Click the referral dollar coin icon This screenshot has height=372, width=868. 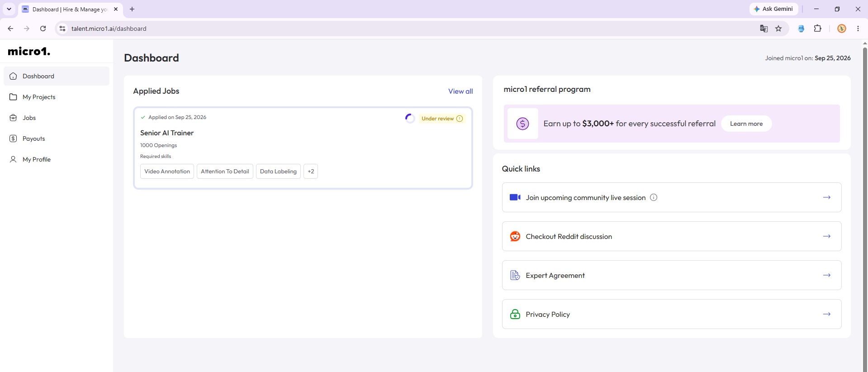[522, 124]
